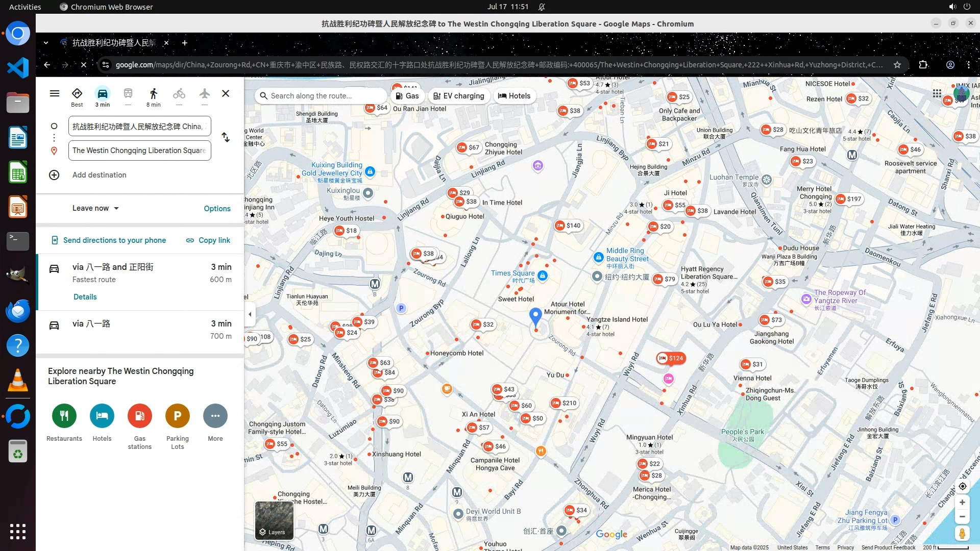This screenshot has width=980, height=551.
Task: Collapse the side panel arrow
Action: [x=250, y=314]
